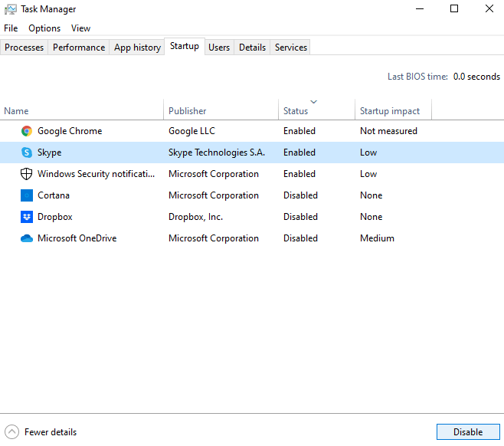
Task: Click the Enabled status for Windows Security
Action: tap(299, 174)
